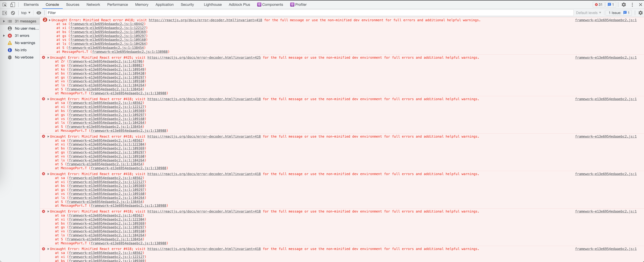Hide the console sidebar panel icon
The image size is (644, 262).
4,13
